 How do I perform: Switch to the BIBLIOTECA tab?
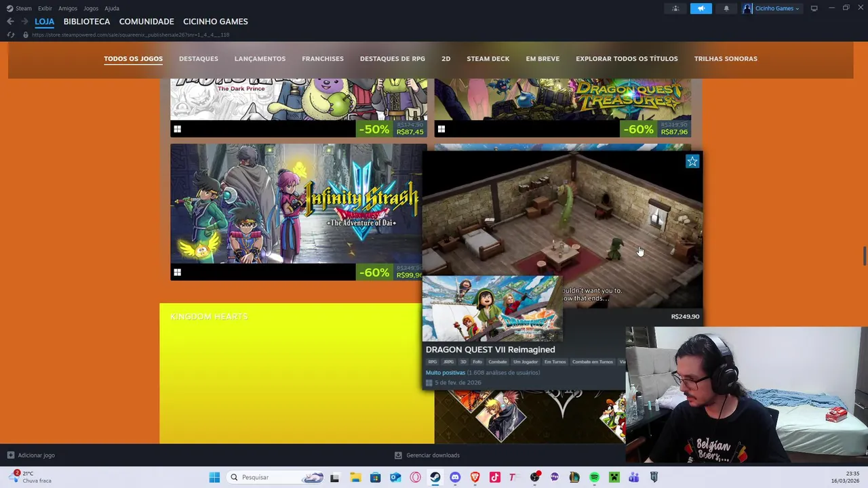[x=87, y=22]
